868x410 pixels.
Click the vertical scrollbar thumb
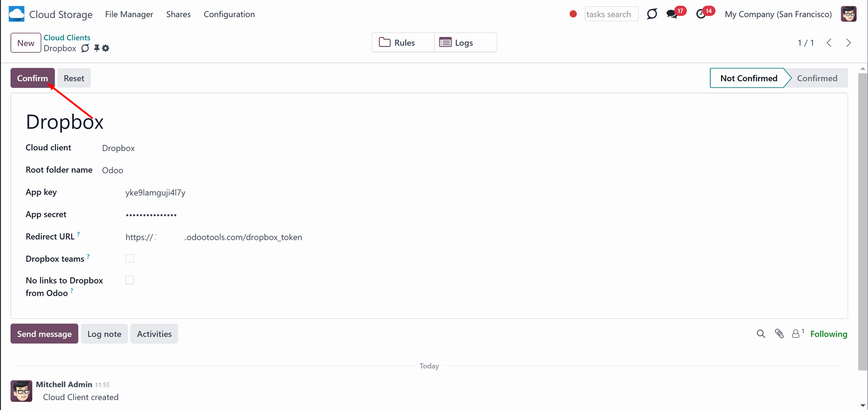tap(863, 221)
